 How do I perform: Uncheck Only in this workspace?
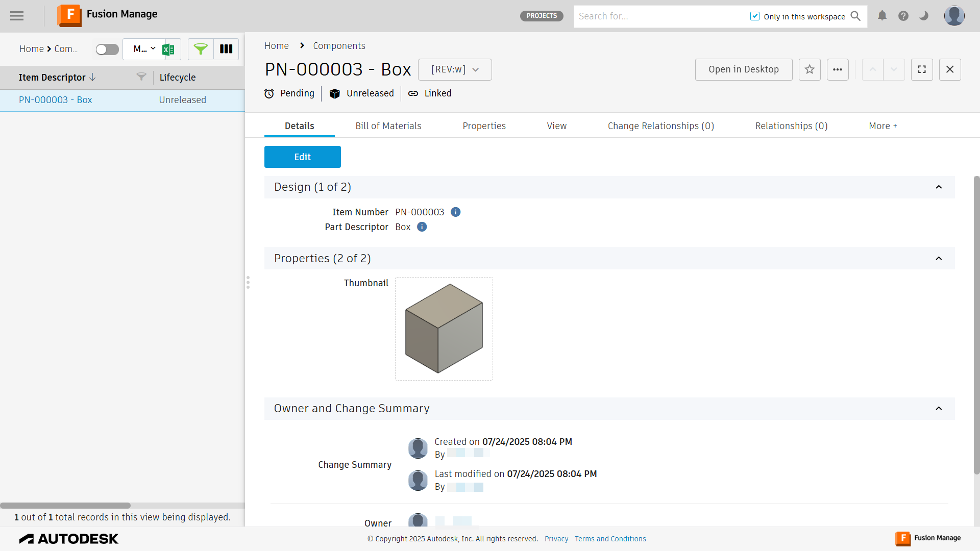(x=755, y=16)
